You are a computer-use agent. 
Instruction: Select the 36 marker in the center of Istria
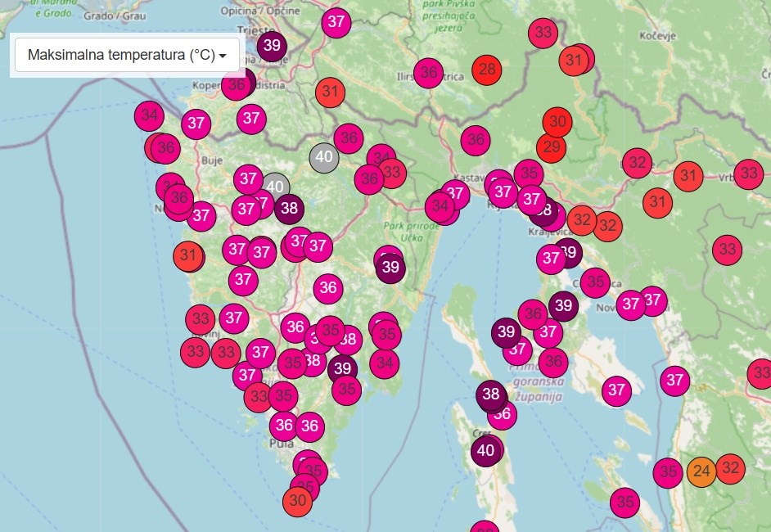coord(328,288)
